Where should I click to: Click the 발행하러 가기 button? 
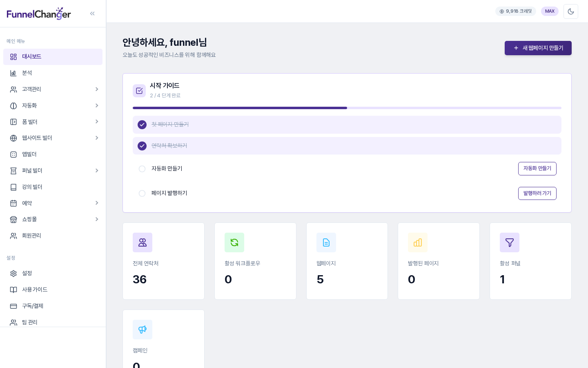[x=537, y=193]
